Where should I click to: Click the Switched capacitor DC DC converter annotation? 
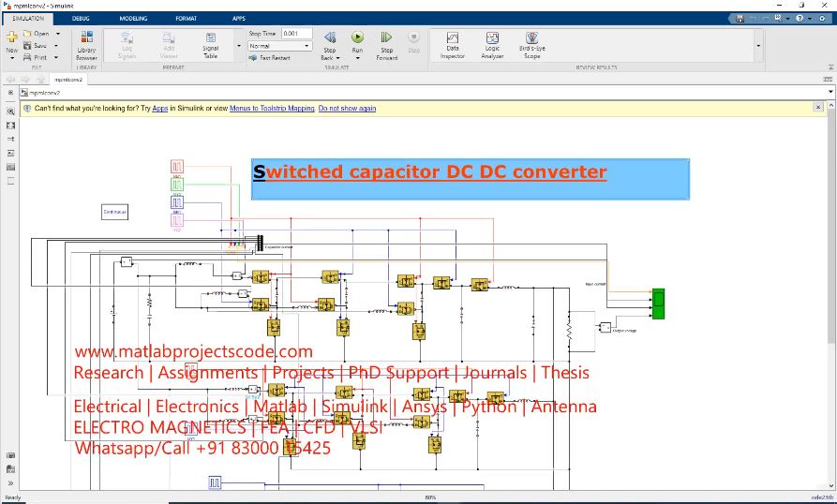[x=471, y=179]
